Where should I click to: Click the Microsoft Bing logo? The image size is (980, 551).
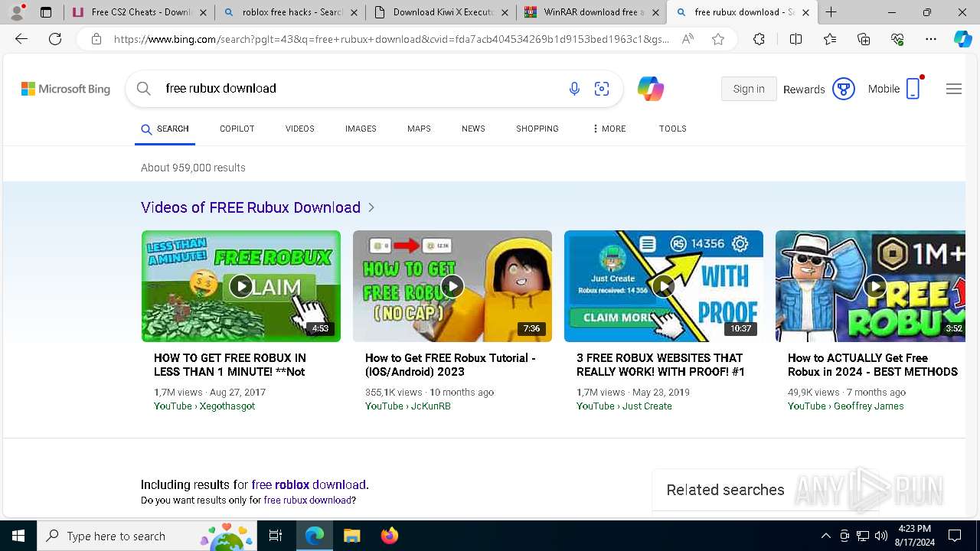pos(66,90)
